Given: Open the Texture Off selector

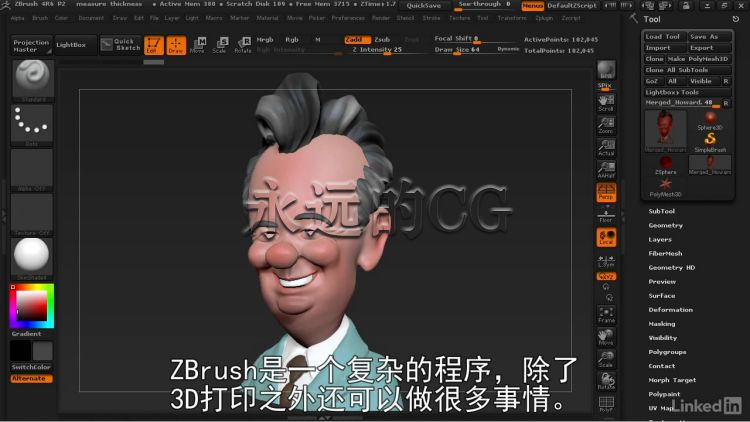Looking at the screenshot, I should click(32, 215).
